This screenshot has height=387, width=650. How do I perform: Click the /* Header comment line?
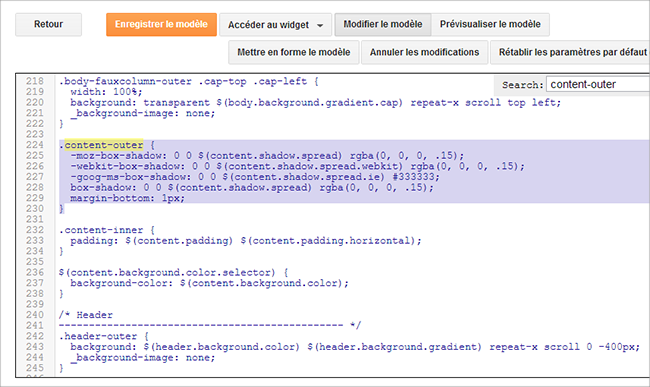(x=85, y=315)
